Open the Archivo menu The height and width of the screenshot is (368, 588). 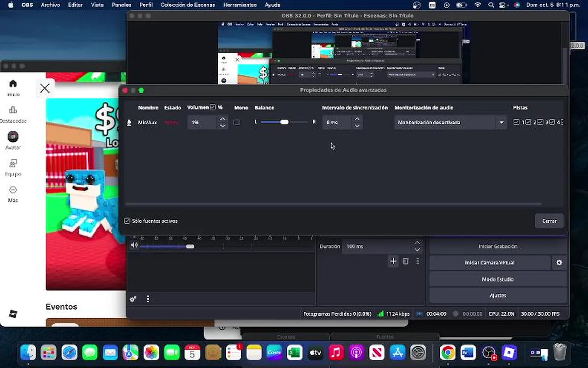[x=51, y=5]
